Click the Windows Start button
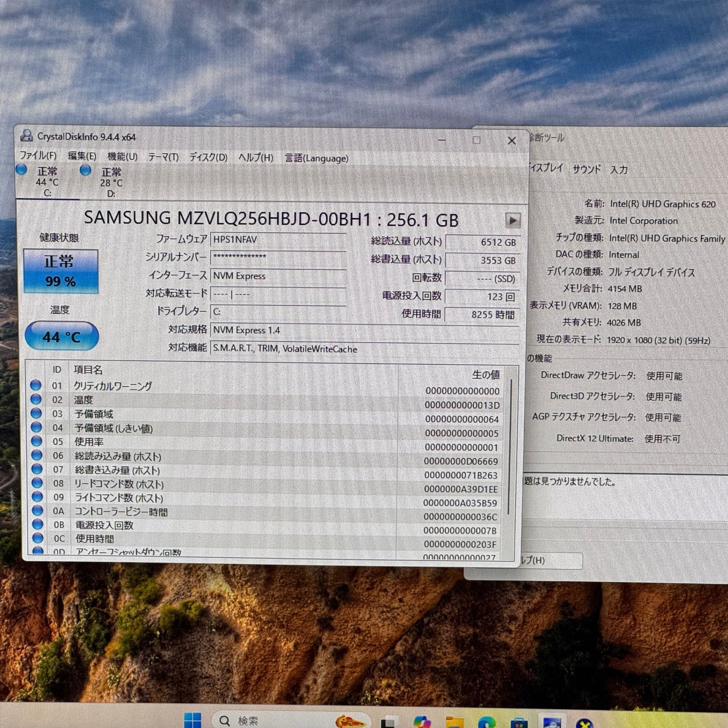 pyautogui.click(x=192, y=720)
